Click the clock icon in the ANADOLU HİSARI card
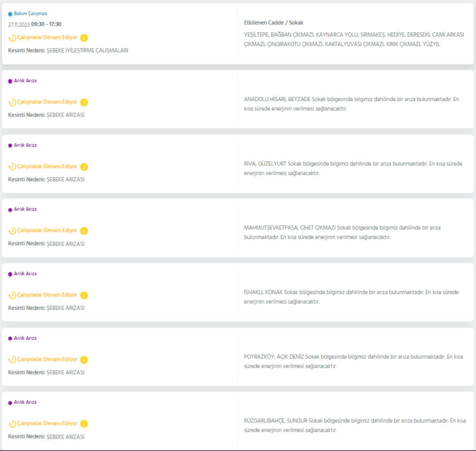Image resolution: width=476 pixels, height=451 pixels. click(x=12, y=102)
